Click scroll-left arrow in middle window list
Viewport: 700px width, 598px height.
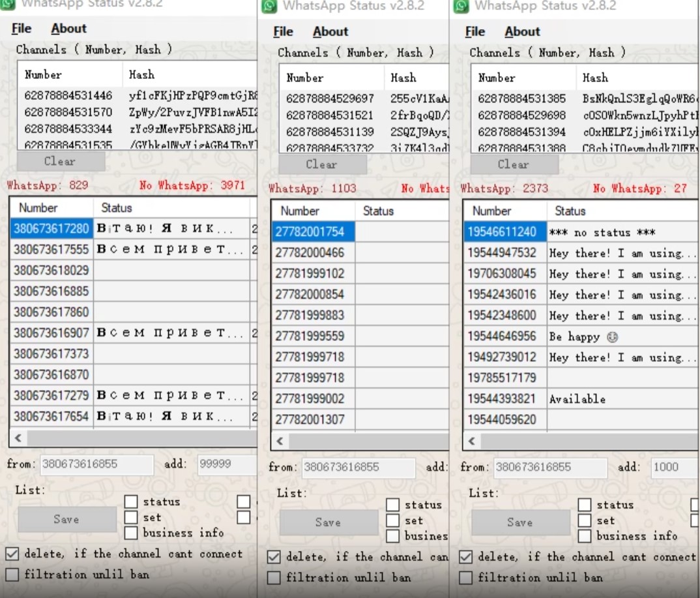click(280, 441)
